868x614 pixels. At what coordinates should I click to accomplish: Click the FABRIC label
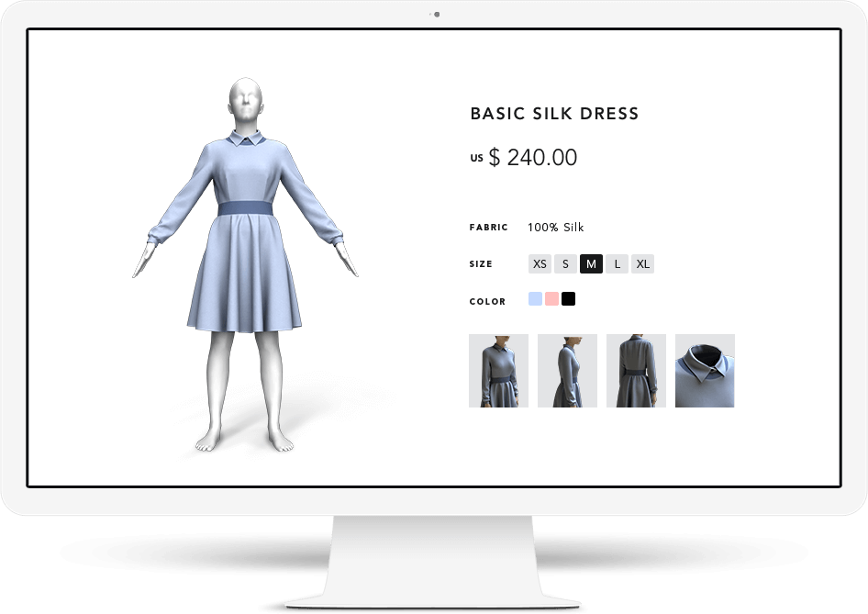[x=488, y=228]
